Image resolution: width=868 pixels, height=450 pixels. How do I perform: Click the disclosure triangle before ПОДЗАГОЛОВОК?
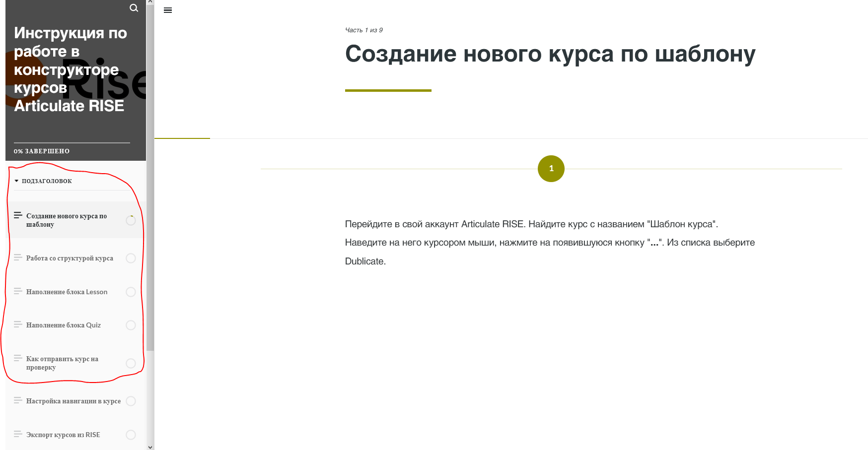pos(16,181)
